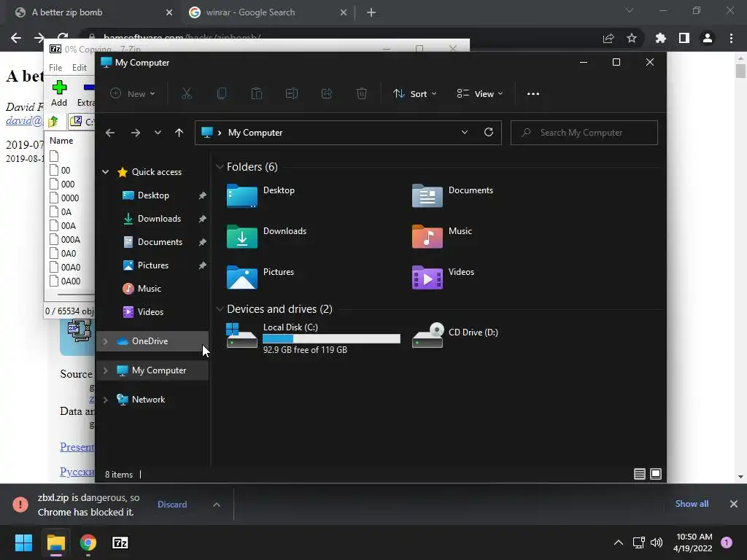Click Chrome's extensions puzzle icon
This screenshot has width=747, height=560.
click(661, 38)
